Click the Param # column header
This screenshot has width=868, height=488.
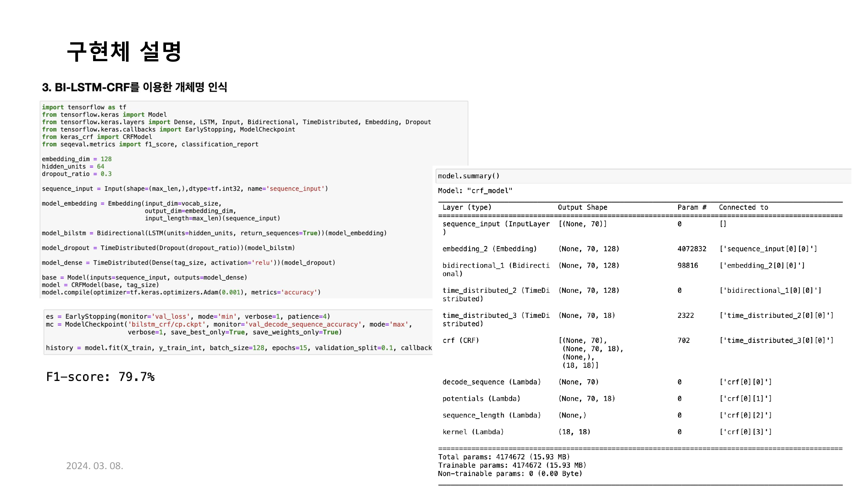691,207
